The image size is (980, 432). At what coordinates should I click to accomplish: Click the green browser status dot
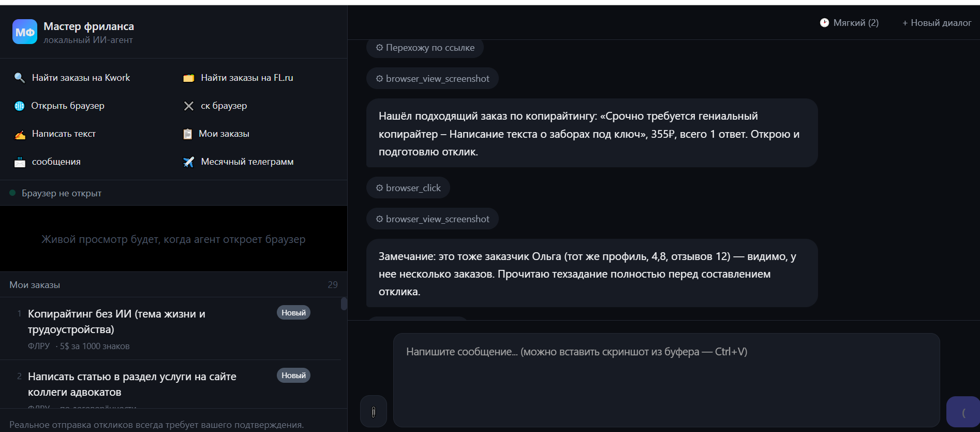[x=12, y=193]
